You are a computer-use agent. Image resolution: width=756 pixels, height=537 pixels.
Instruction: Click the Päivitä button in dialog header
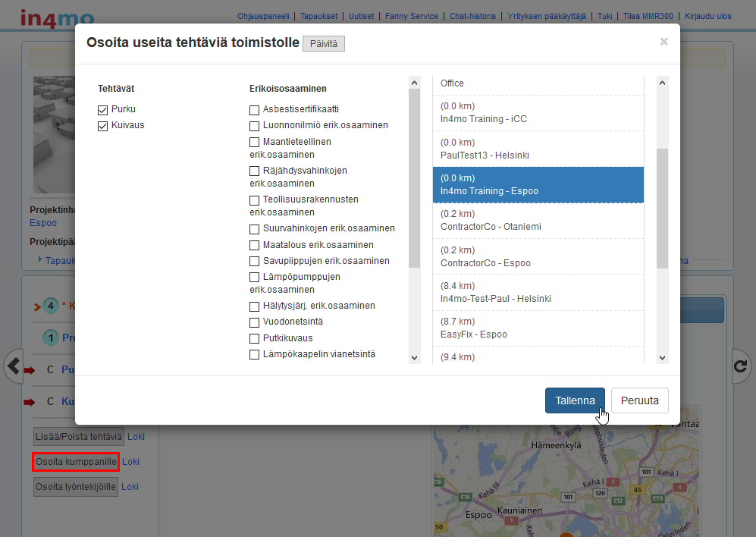[323, 44]
